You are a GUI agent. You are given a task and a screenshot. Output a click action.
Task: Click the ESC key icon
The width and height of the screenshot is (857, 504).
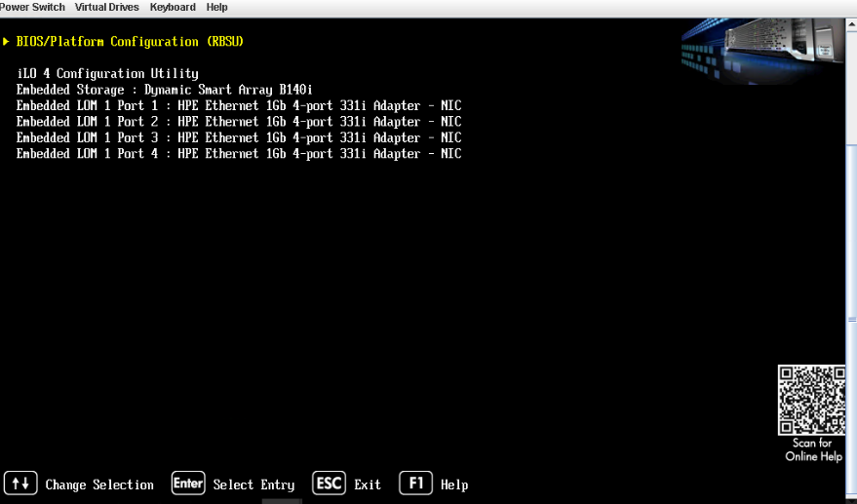[329, 484]
